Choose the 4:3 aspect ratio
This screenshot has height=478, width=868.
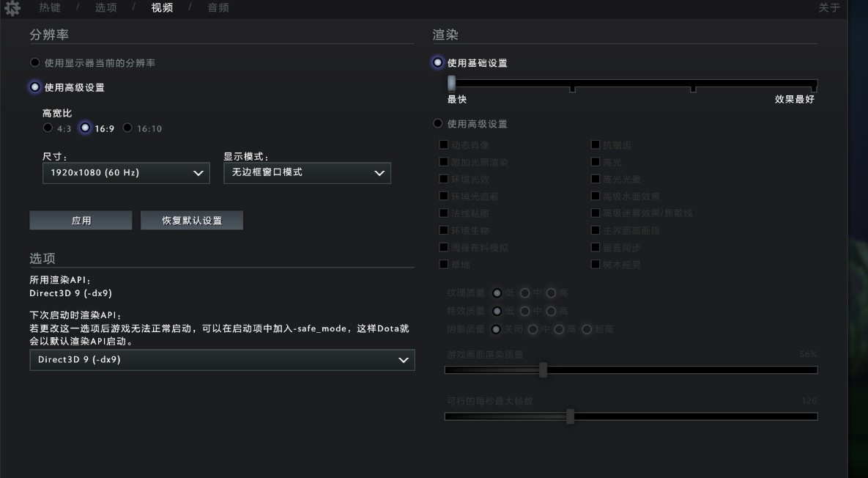48,128
